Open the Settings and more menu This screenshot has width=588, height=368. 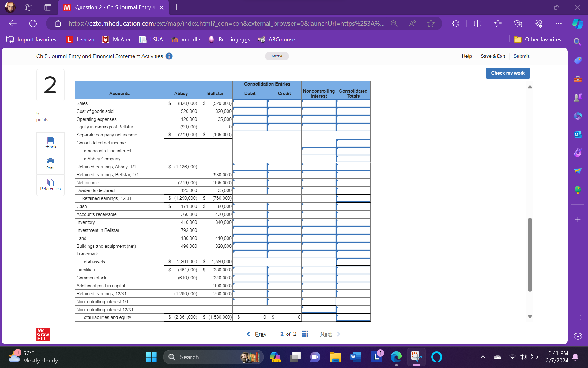click(558, 23)
